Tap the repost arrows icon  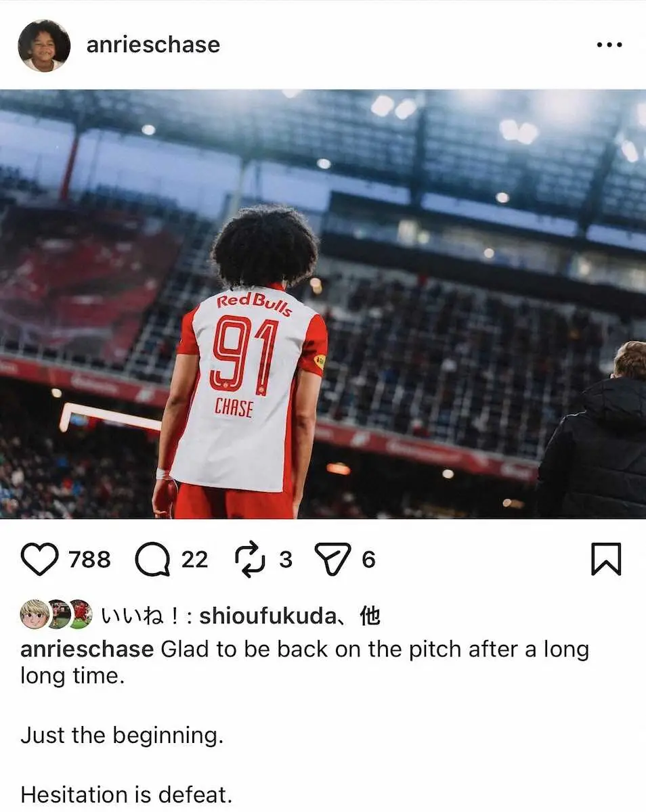pyautogui.click(x=250, y=560)
